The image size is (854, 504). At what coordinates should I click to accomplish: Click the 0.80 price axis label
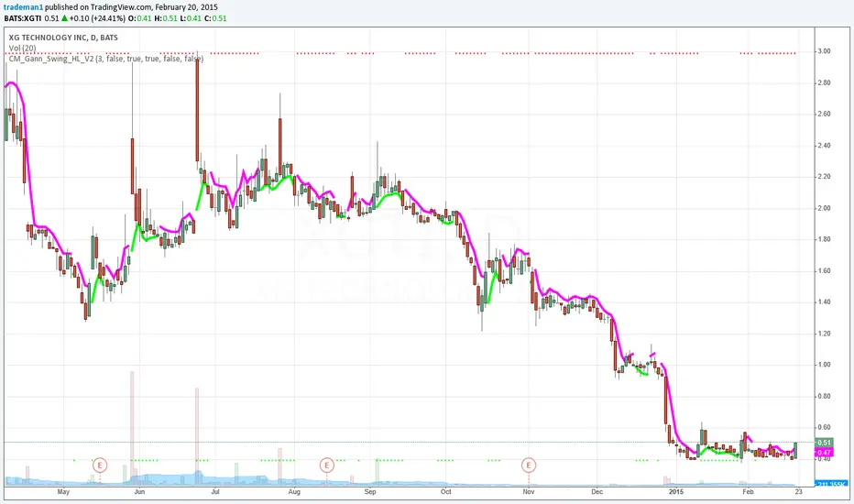tap(824, 396)
